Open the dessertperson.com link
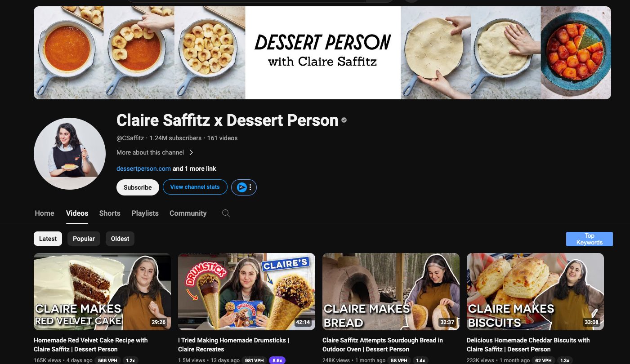 click(143, 169)
